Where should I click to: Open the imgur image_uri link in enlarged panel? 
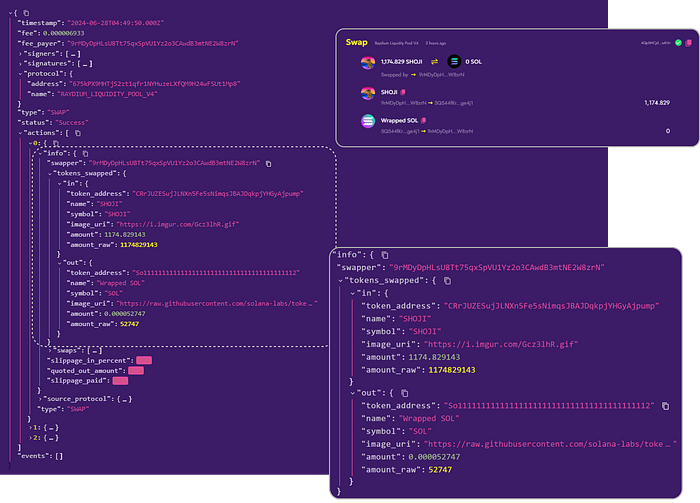coord(501,345)
